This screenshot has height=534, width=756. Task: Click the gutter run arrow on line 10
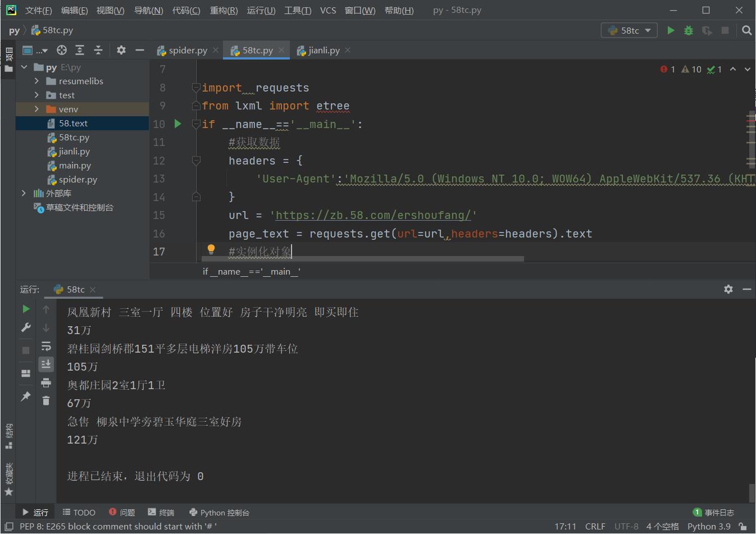click(177, 124)
